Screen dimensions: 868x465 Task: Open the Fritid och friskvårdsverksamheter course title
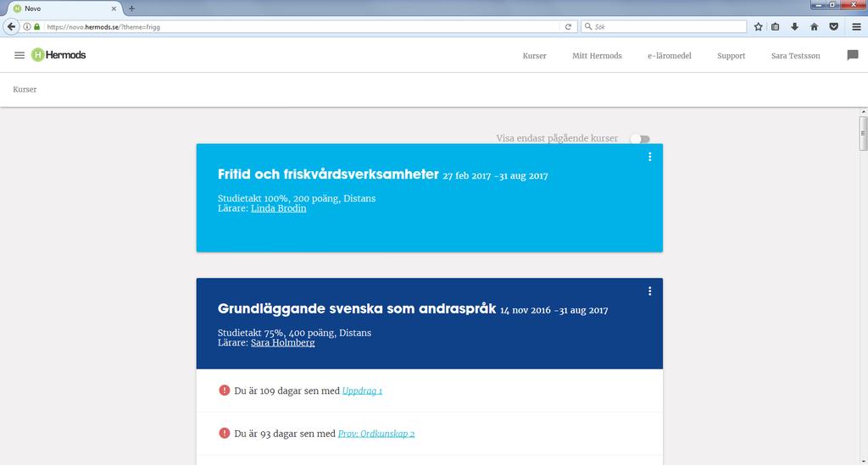click(x=328, y=174)
